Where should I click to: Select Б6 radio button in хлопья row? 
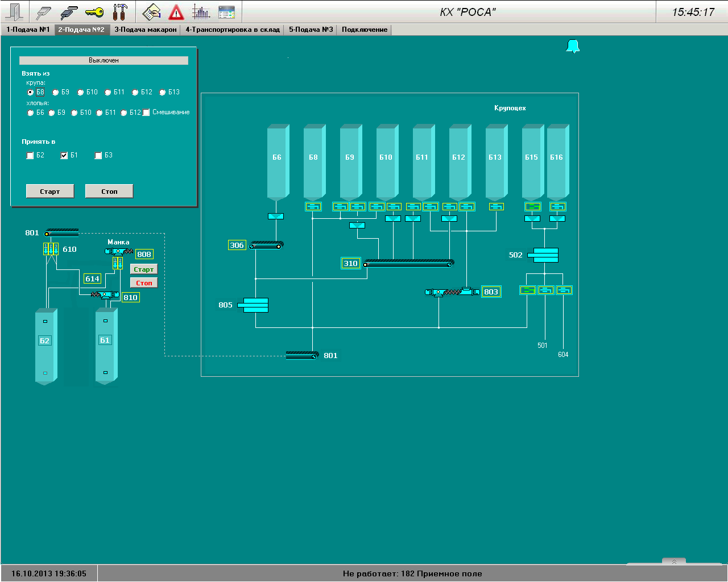(x=31, y=113)
